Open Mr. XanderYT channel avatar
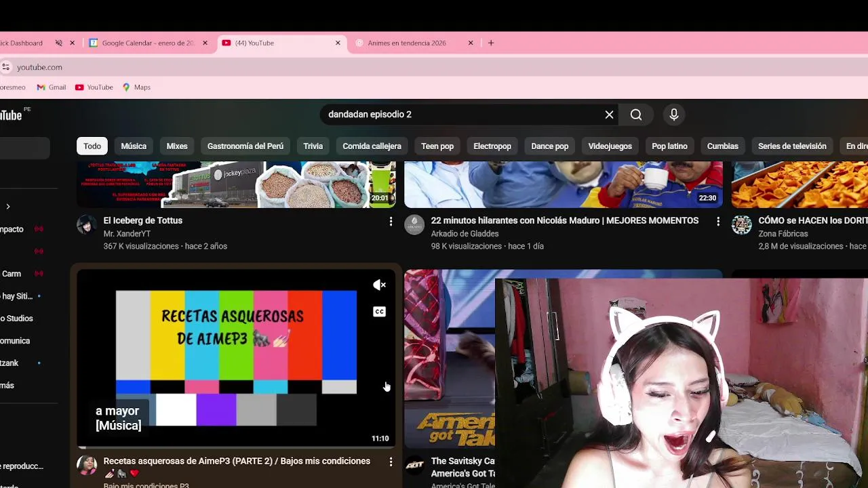 pos(87,225)
